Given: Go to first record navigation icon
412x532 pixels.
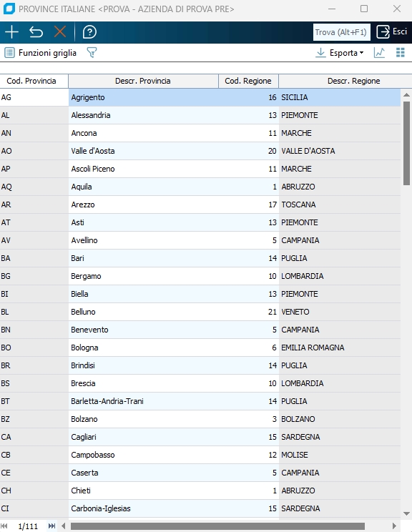Looking at the screenshot, I should pos(4,526).
